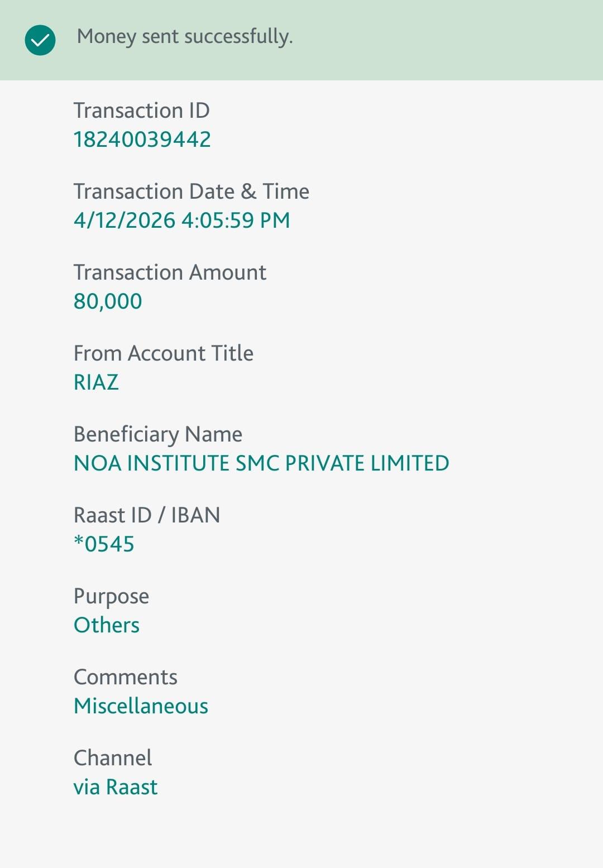Select the purpose value "Others"

coord(107,625)
